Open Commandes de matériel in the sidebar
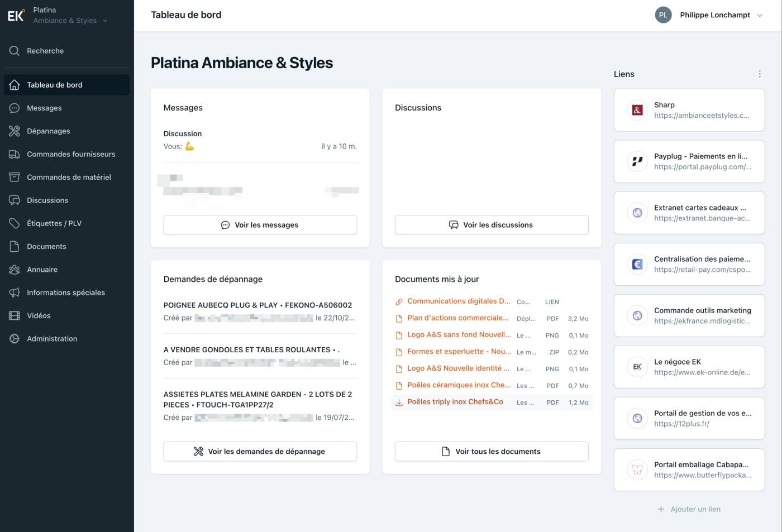This screenshot has height=532, width=782. (x=69, y=178)
